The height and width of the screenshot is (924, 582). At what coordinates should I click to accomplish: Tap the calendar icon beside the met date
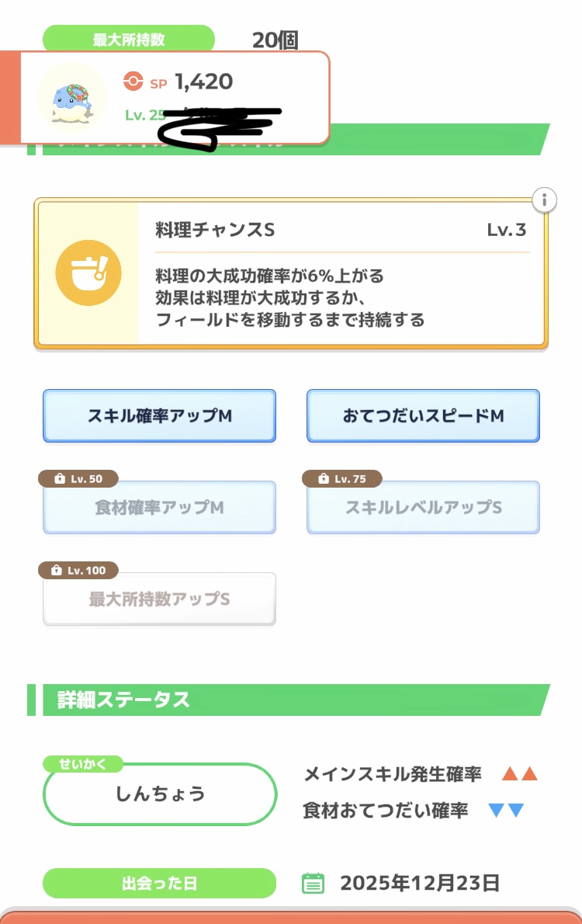pyautogui.click(x=313, y=883)
